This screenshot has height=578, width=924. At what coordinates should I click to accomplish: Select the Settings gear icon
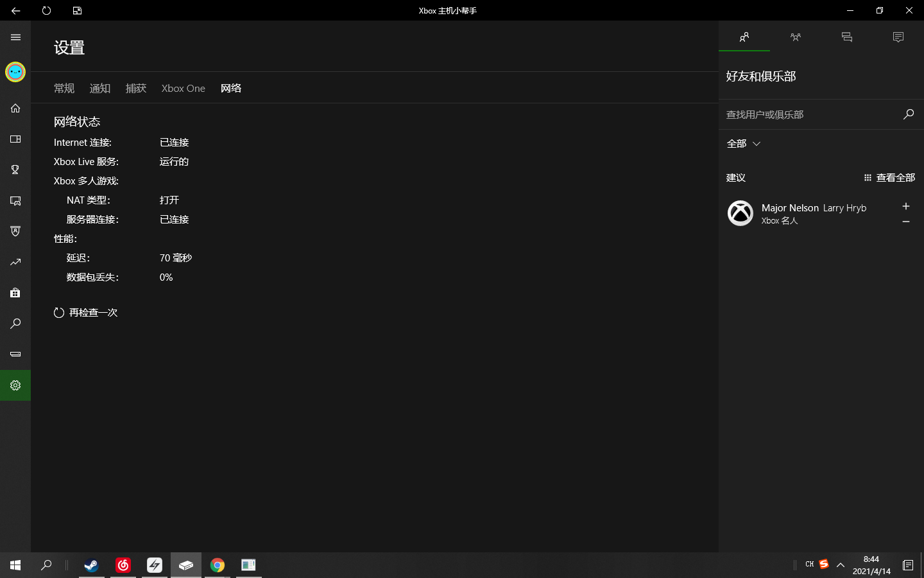(x=15, y=385)
